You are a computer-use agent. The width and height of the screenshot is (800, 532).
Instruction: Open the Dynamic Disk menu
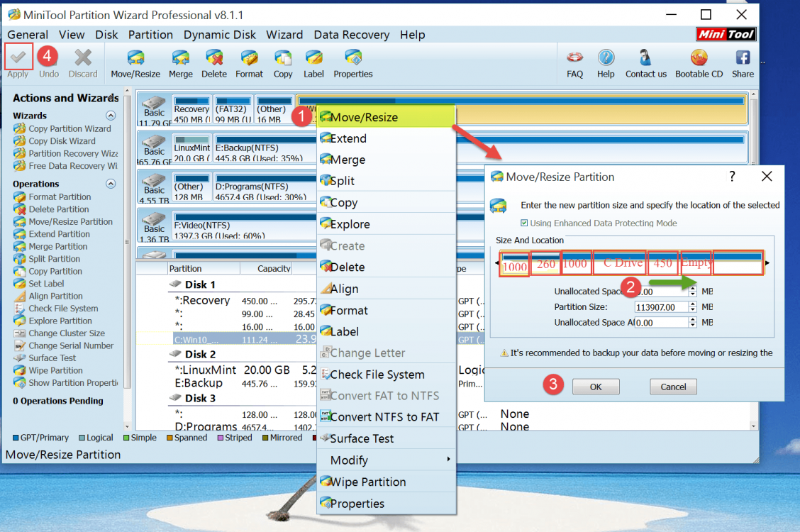(220, 35)
